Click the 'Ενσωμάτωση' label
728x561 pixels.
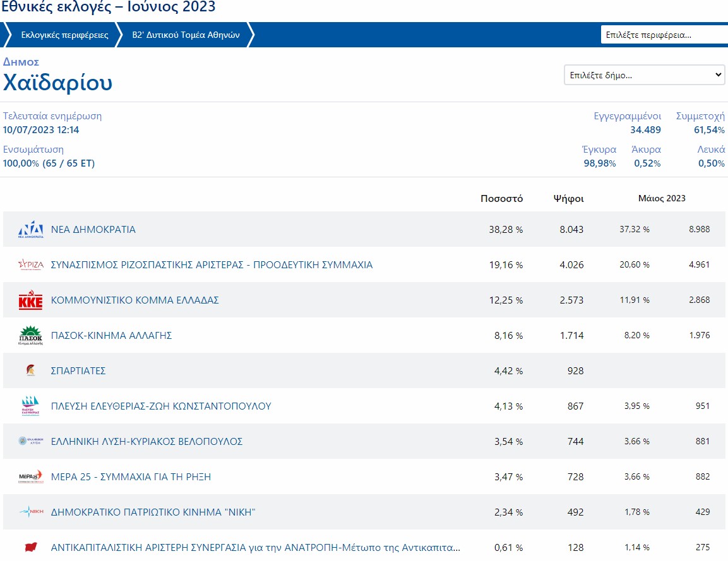click(x=33, y=150)
